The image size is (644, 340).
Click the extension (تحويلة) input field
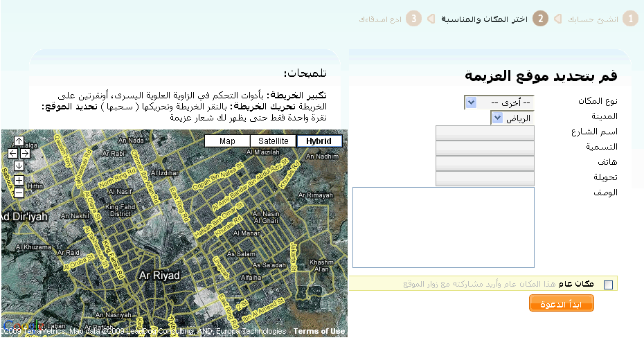[485, 179]
